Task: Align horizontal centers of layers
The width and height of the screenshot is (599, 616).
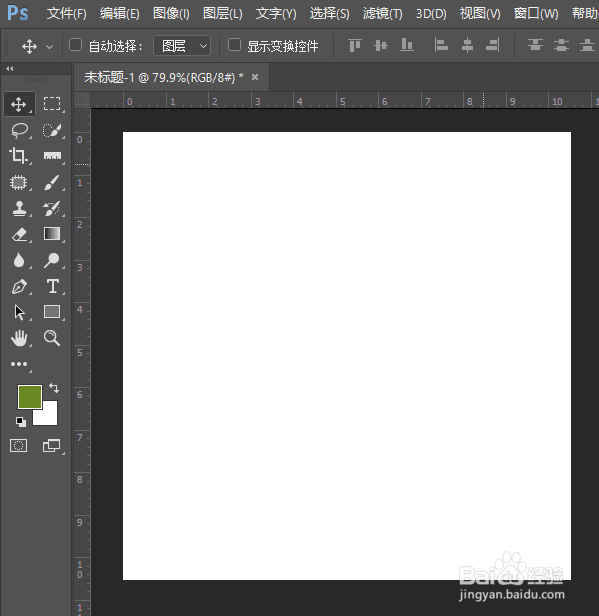Action: click(x=467, y=45)
